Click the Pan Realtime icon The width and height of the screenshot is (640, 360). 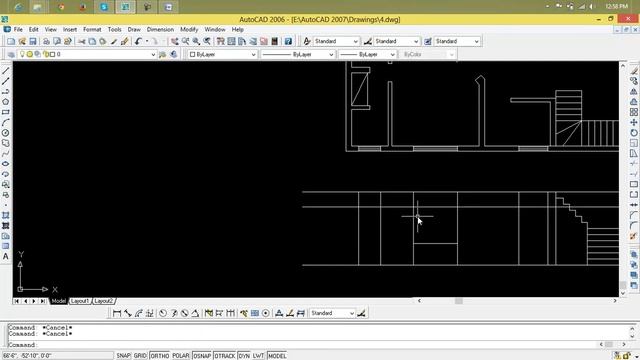pos(175,41)
